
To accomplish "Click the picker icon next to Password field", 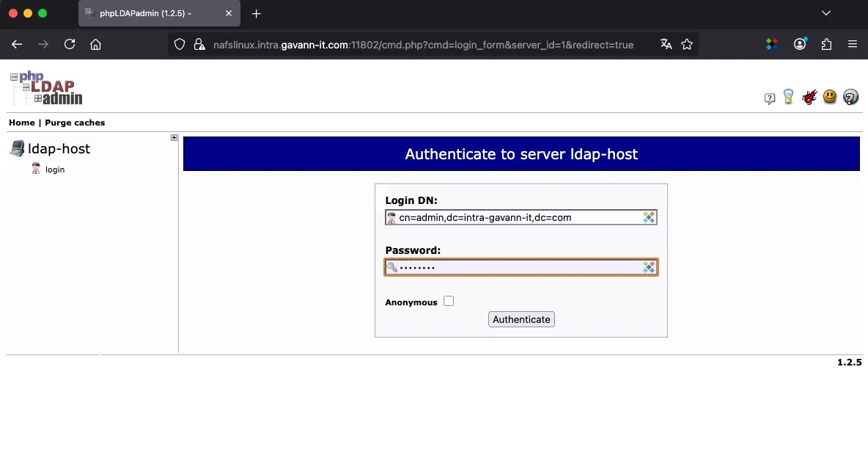I will pyautogui.click(x=648, y=266).
